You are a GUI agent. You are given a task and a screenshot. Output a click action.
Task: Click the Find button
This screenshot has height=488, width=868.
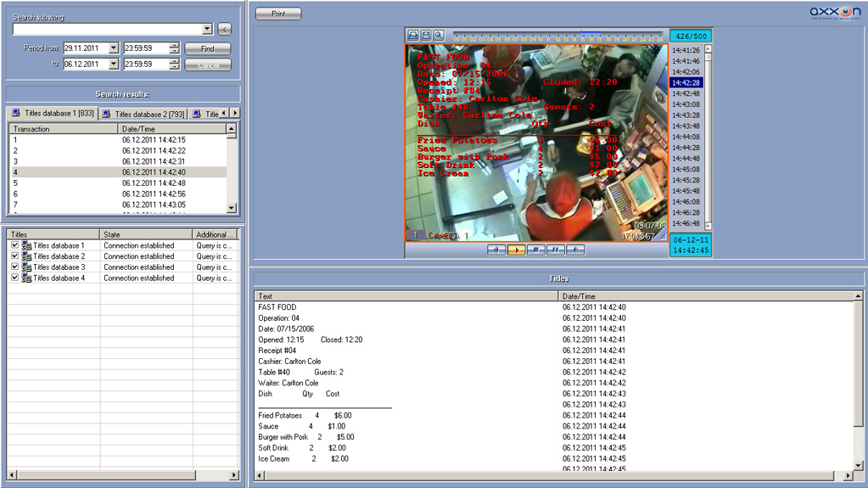tap(207, 49)
